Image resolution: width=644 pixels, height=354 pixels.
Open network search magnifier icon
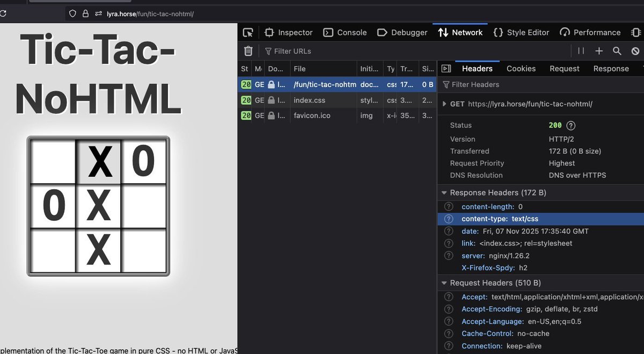[x=617, y=51]
